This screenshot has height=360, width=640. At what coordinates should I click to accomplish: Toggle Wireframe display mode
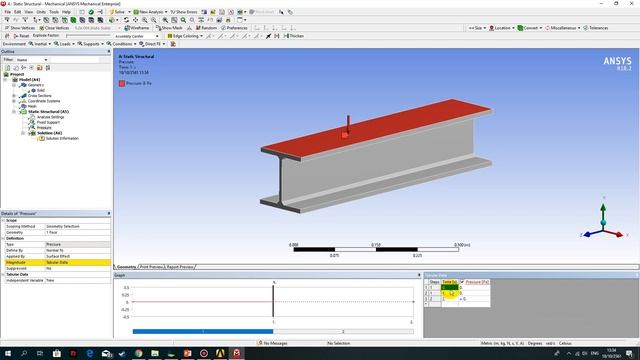(x=137, y=28)
